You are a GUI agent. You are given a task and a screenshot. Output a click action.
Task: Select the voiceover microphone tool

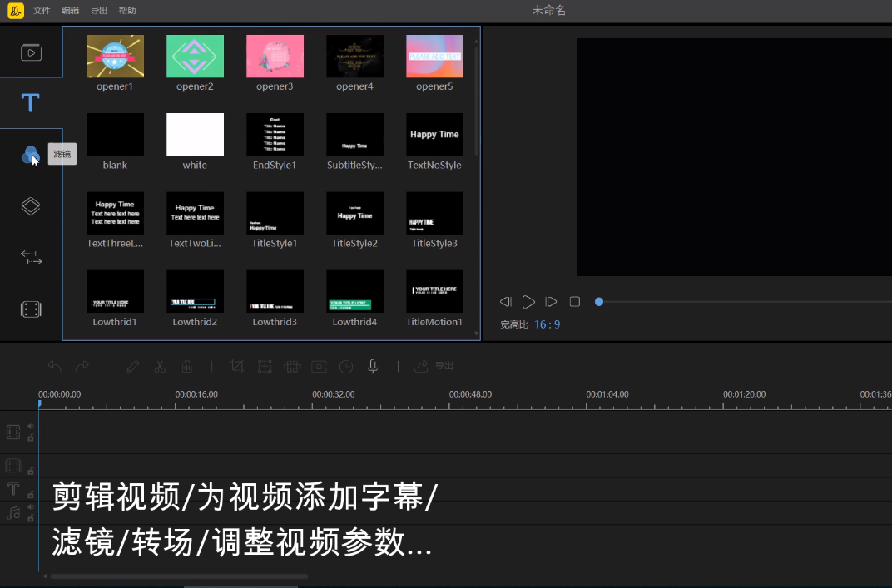point(373,366)
